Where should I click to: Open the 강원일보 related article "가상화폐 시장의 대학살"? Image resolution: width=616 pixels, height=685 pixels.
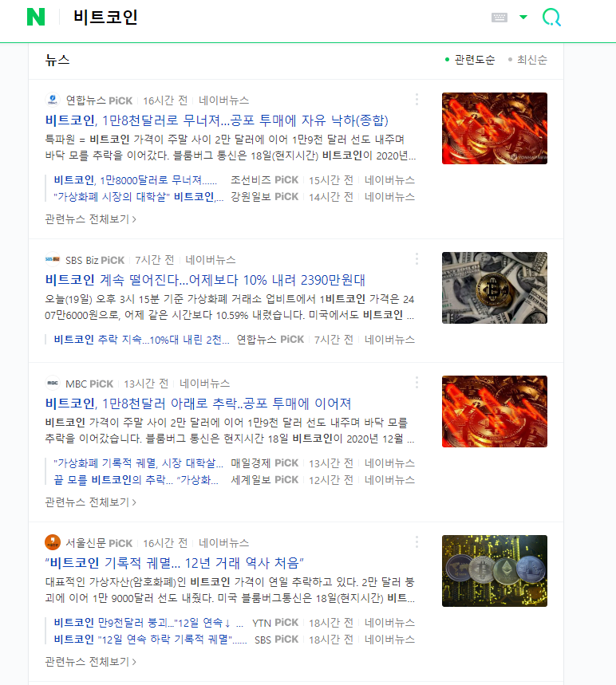(x=139, y=197)
